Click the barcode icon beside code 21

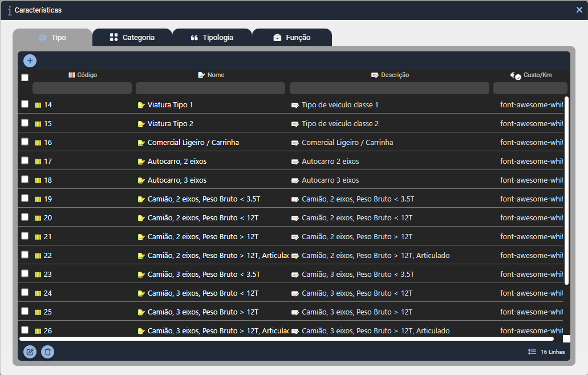[x=38, y=237]
